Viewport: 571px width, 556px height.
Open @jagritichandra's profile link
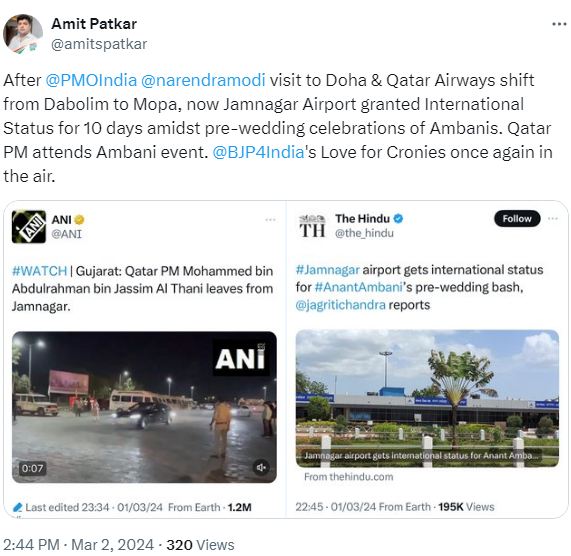[340, 305]
